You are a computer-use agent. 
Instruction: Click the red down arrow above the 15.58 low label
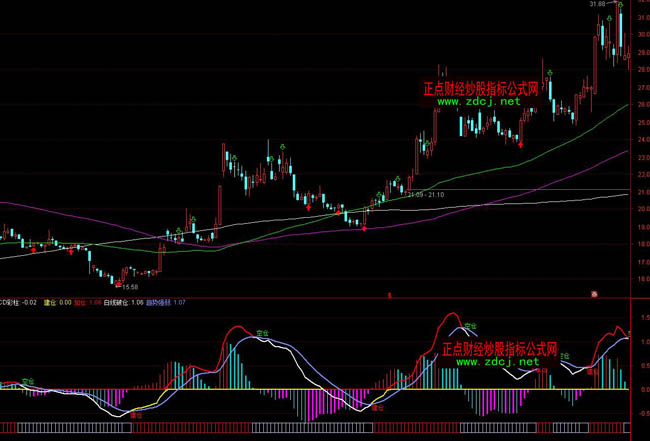click(118, 284)
